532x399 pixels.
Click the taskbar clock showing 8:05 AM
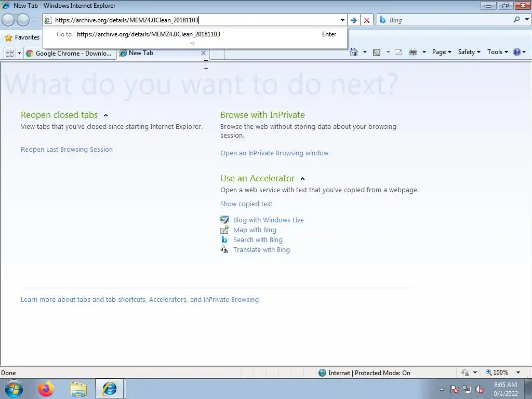tap(505, 389)
